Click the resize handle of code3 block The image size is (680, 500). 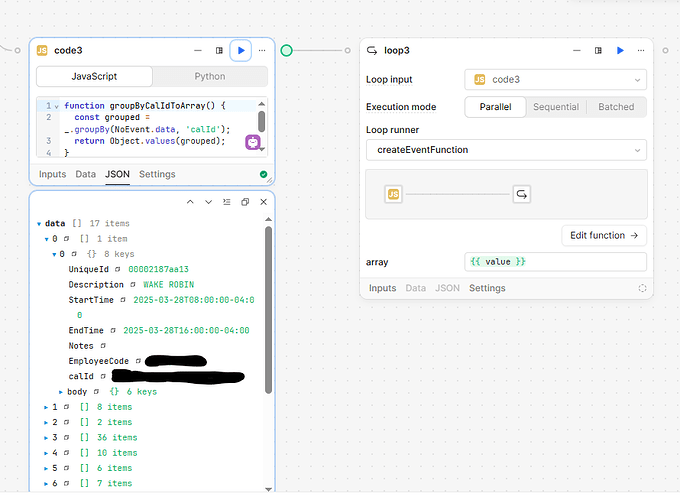click(270, 180)
